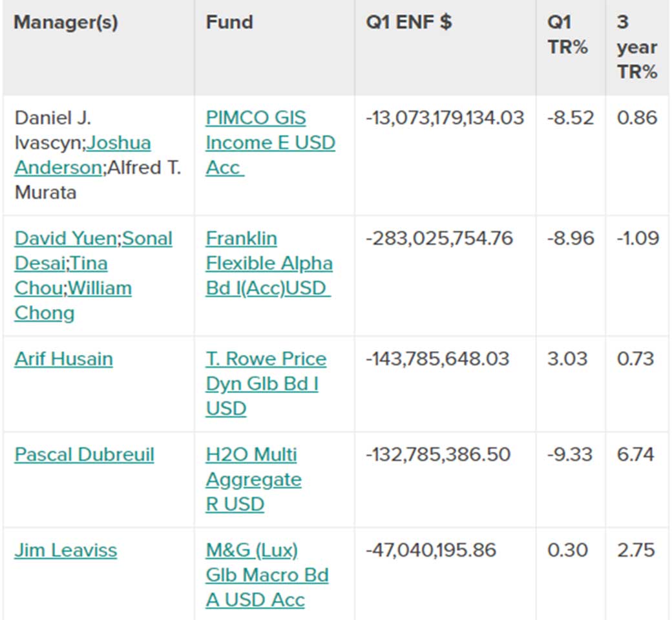Image resolution: width=672 pixels, height=620 pixels.
Task: Open Pascal Dubreuil manager profile
Action: pos(85,455)
